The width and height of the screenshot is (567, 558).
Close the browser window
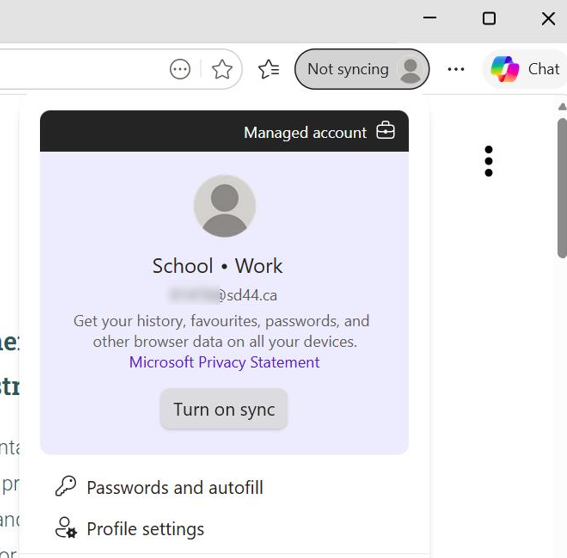tap(548, 18)
